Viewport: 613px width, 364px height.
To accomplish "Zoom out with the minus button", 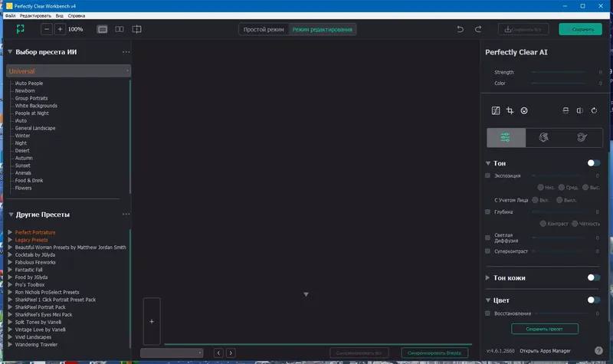I will [x=47, y=29].
